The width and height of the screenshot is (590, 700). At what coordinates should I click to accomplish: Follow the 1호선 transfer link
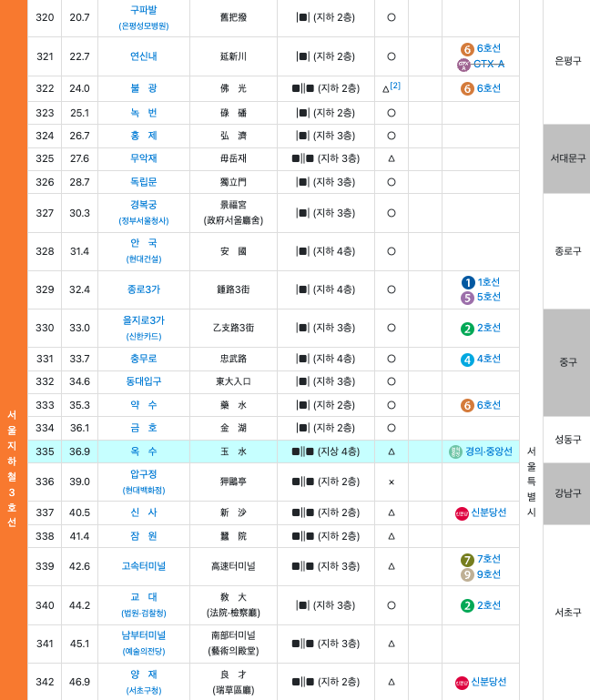pos(489,282)
